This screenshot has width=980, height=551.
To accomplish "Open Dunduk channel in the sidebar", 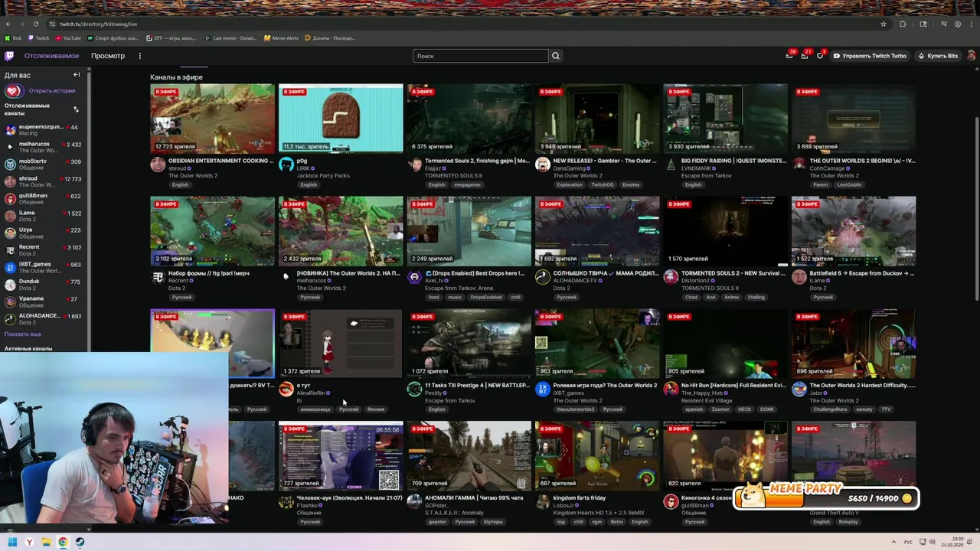I will click(x=44, y=285).
